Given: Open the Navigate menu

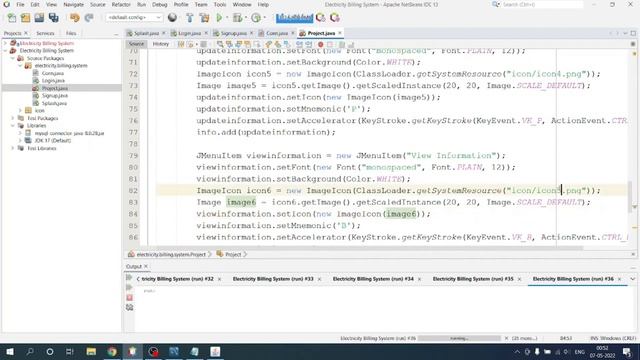Looking at the screenshot, I should [73, 4].
